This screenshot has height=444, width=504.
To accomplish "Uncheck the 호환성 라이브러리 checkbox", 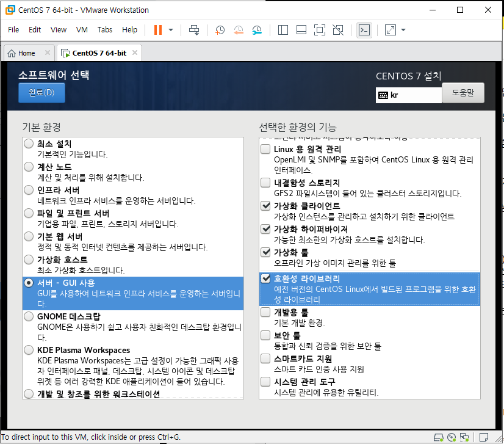I will click(265, 278).
